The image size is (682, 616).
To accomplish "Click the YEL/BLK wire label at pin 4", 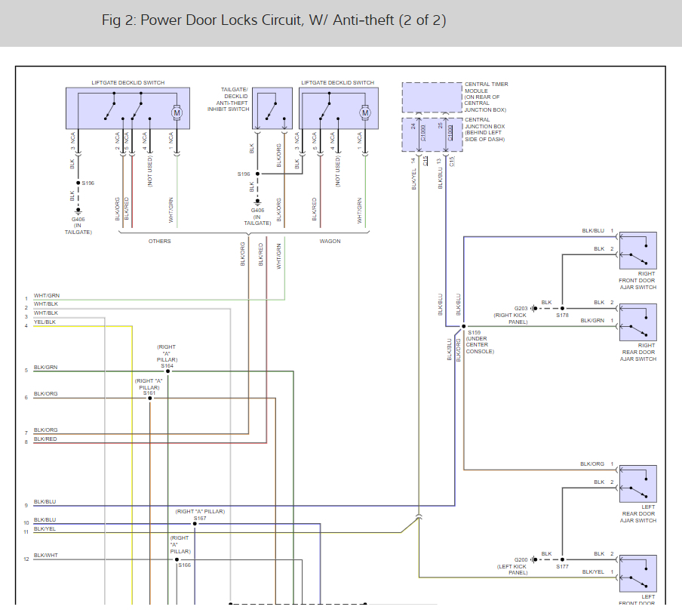I will (45, 322).
